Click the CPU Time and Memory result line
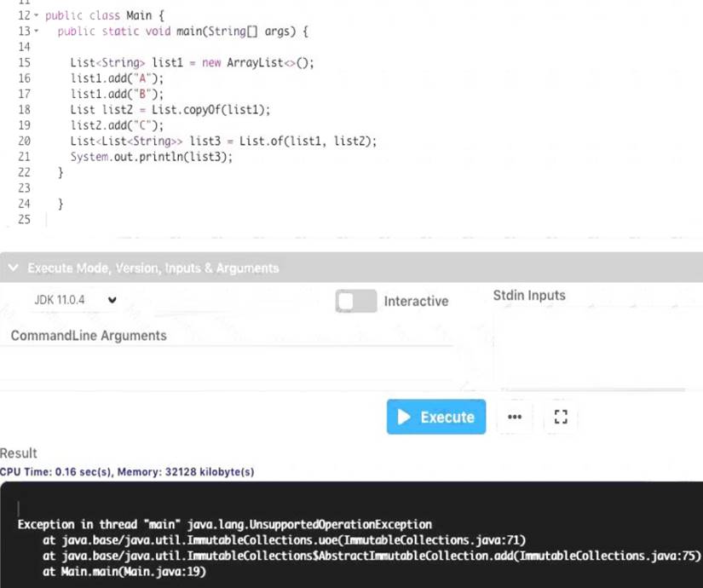703x588 pixels. click(127, 472)
